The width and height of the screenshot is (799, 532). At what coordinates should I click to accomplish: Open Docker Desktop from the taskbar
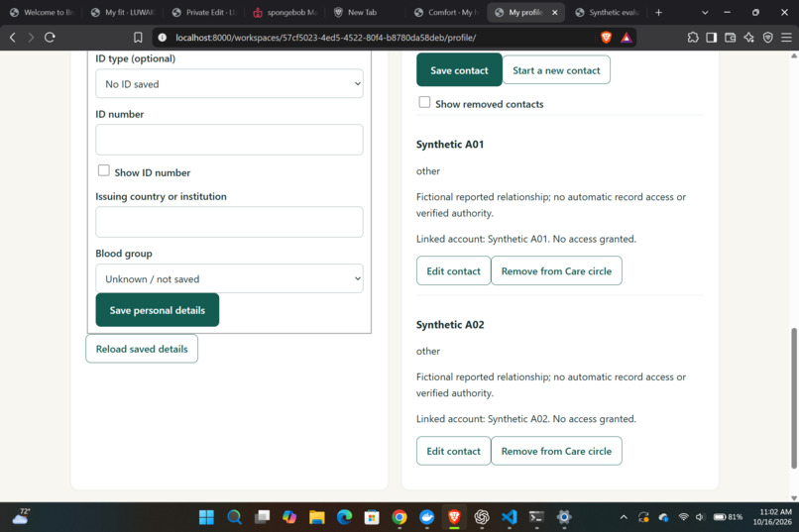[x=427, y=517]
